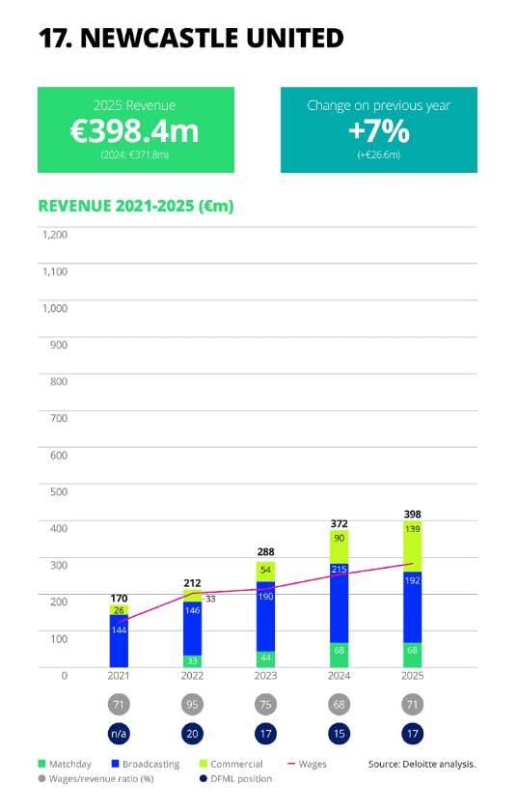Screen dimensions: 518x812
Task: Click the DFML position legend label
Action: [241, 779]
